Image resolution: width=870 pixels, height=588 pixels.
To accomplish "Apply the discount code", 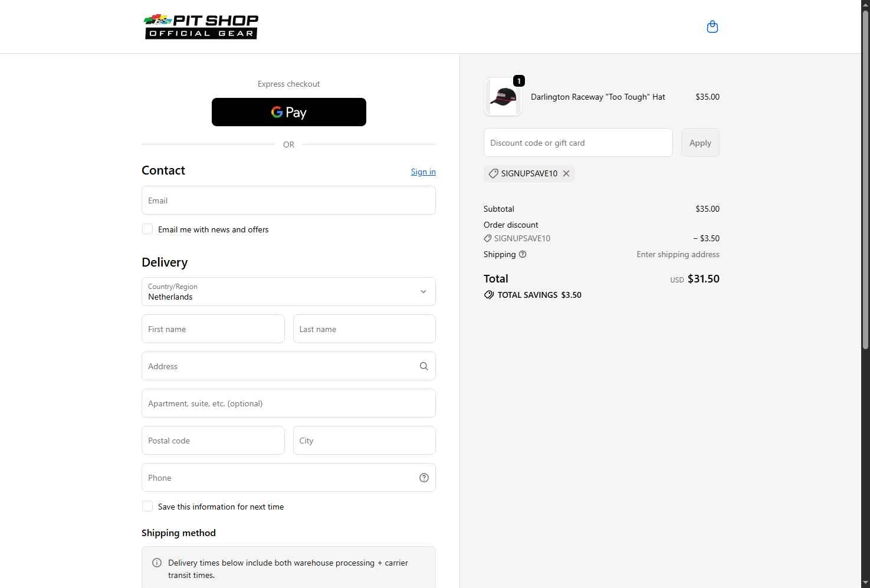I will (x=700, y=143).
